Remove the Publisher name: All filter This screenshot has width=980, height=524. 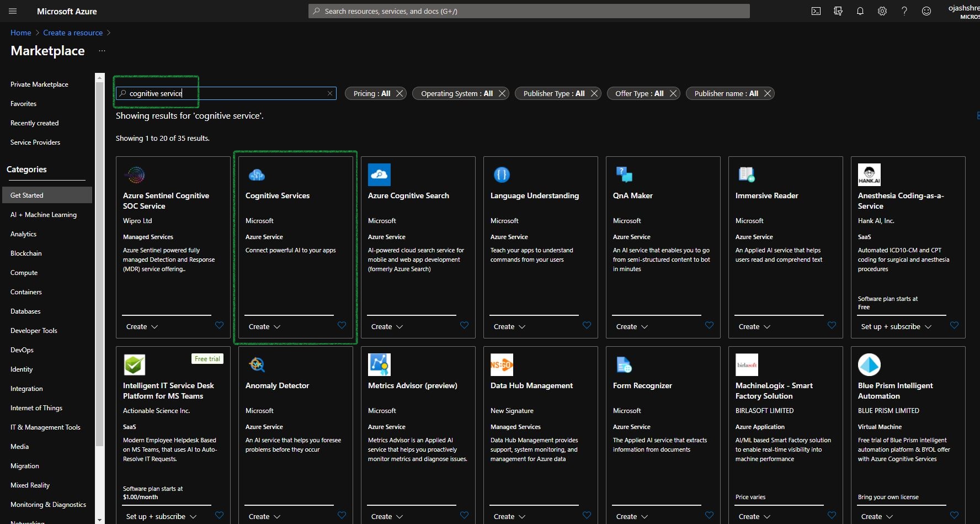pyautogui.click(x=768, y=93)
